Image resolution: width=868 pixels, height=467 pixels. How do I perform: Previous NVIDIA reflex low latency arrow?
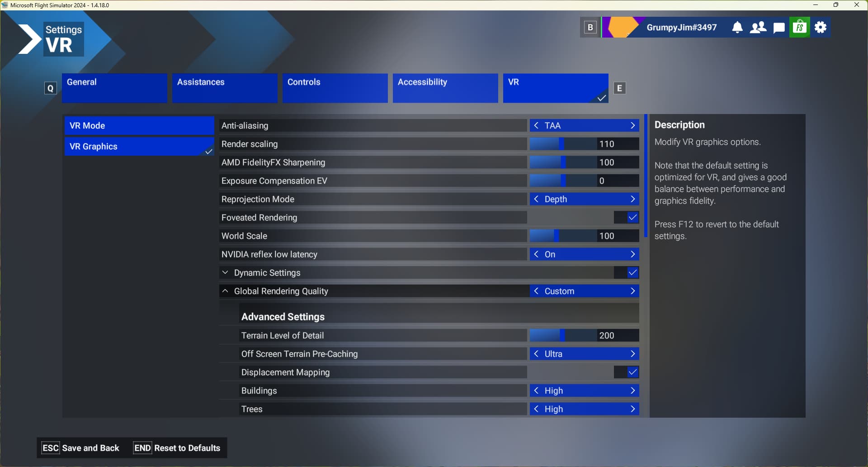536,254
